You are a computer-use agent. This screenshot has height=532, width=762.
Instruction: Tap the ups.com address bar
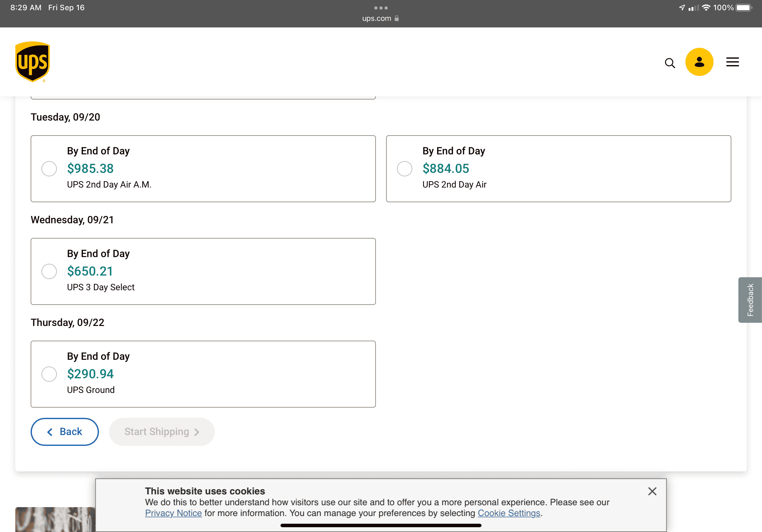tap(380, 18)
